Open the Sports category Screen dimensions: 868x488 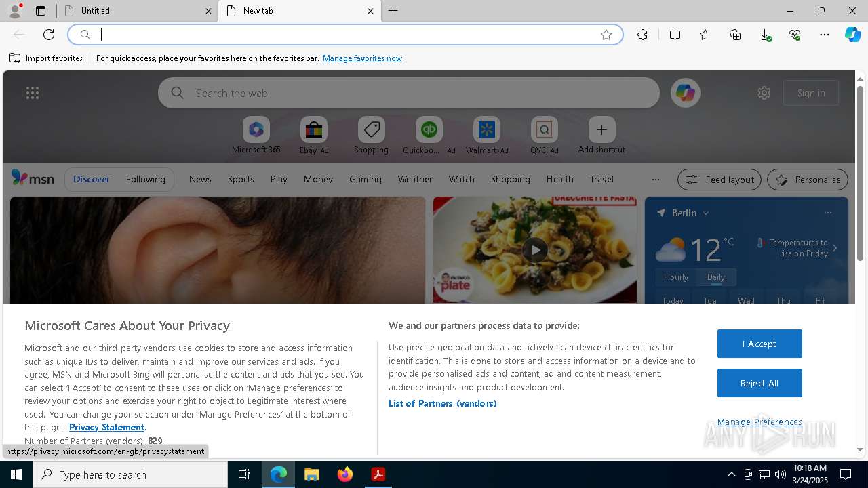[x=241, y=179]
